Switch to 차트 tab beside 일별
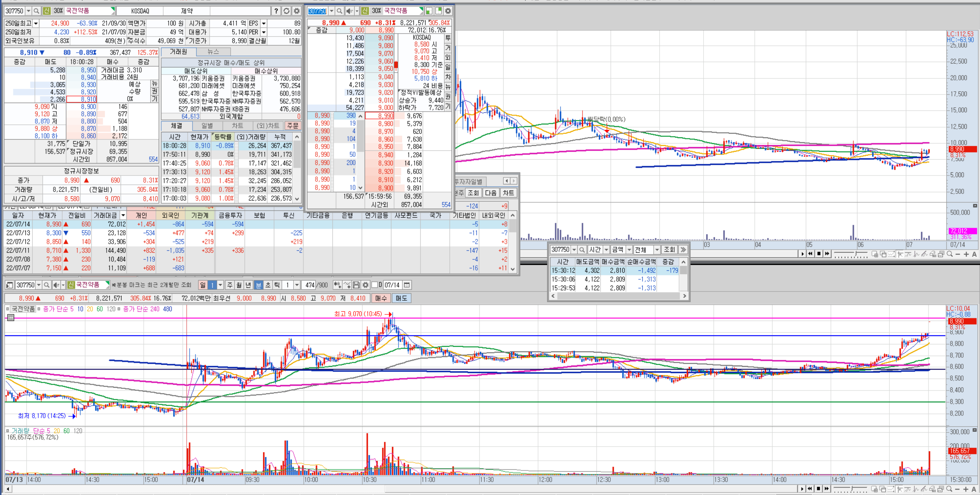The height and width of the screenshot is (495, 980). coord(237,126)
